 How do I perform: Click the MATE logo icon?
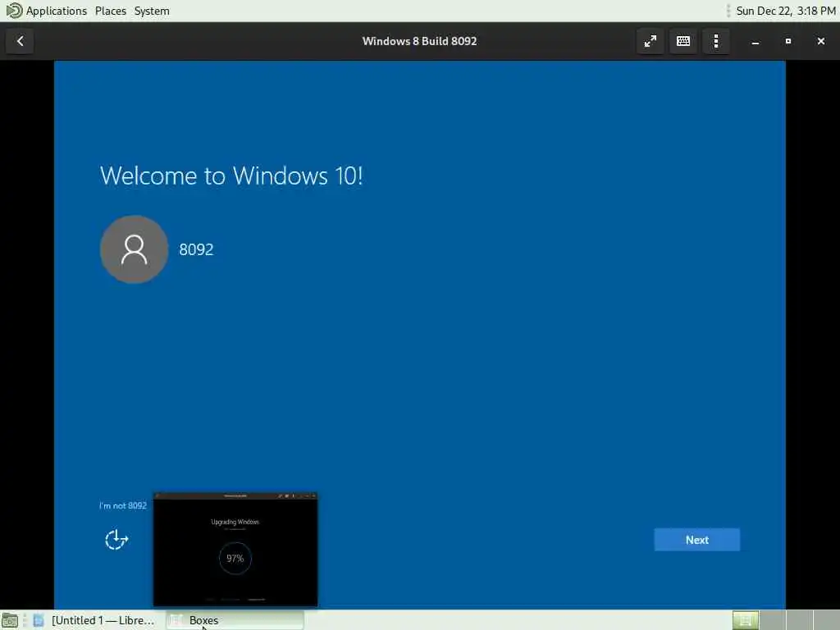13,10
